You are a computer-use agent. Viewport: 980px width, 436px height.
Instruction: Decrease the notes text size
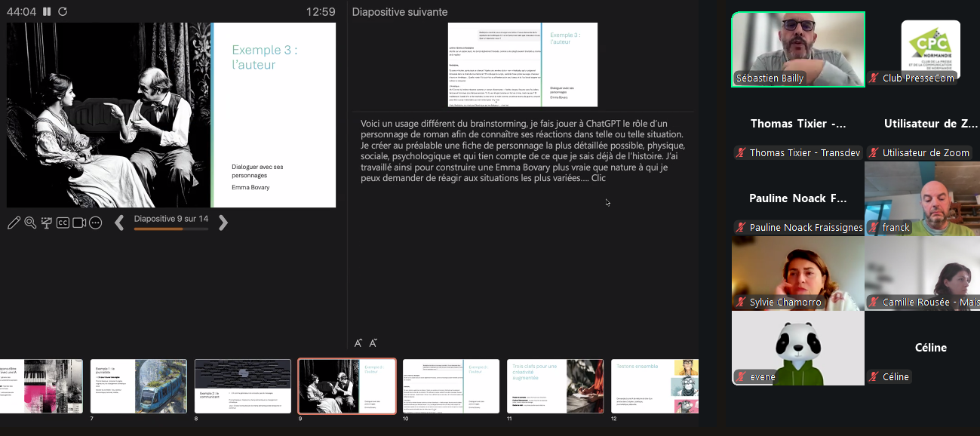373,343
